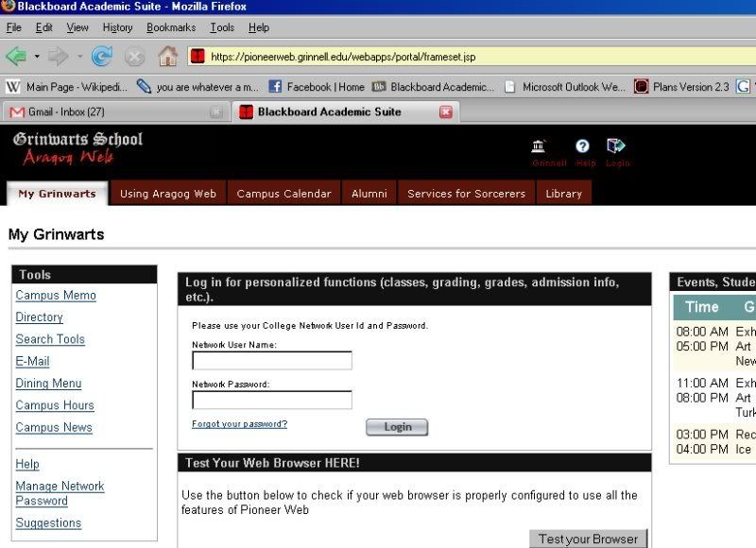756x548 pixels.
Task: Open the Campus Calendar tab
Action: (284, 194)
